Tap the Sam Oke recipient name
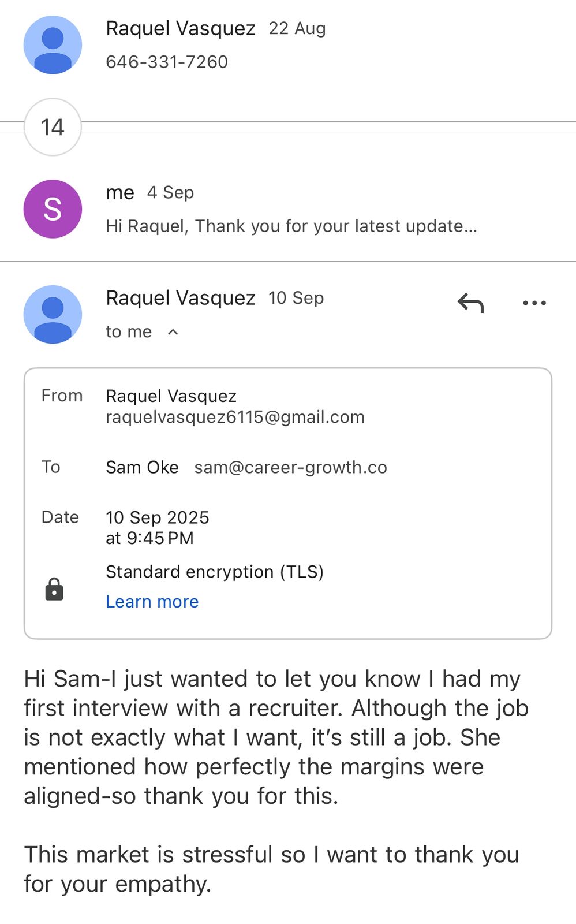Viewport: 576px width, 924px height. (x=142, y=467)
